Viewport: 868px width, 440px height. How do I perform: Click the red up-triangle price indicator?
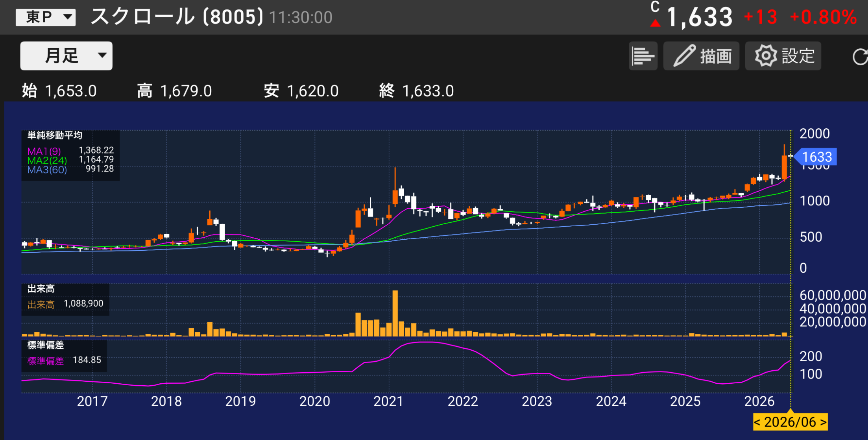point(655,23)
